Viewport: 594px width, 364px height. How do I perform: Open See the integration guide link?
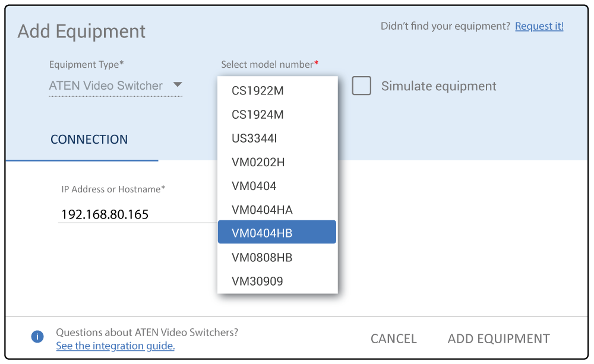point(115,346)
